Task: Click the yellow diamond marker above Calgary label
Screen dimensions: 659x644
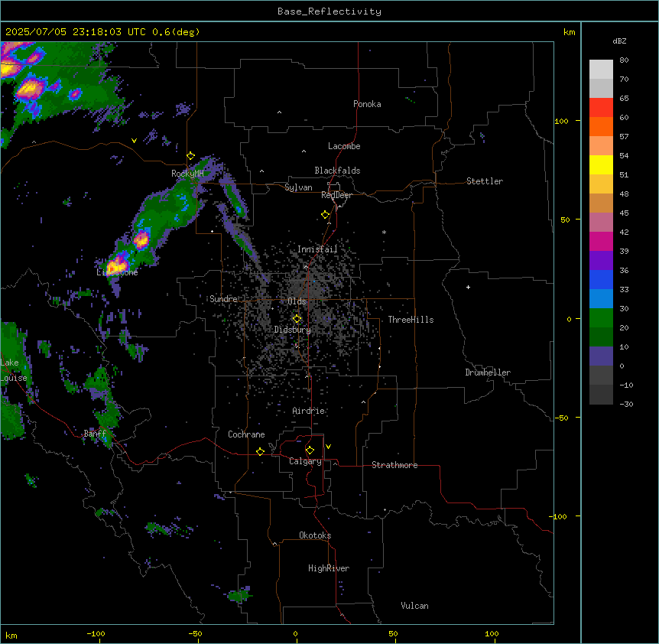Action: tap(310, 450)
